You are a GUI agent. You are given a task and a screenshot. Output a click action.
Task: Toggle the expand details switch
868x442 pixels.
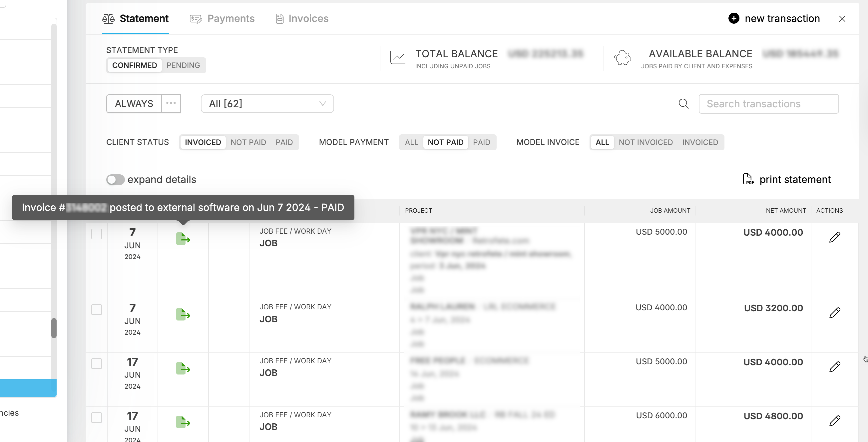(115, 179)
